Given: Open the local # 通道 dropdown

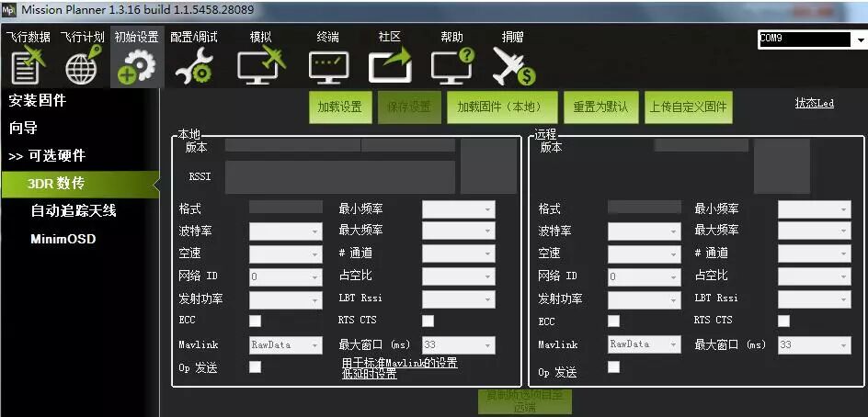Looking at the screenshot, I should point(458,254).
